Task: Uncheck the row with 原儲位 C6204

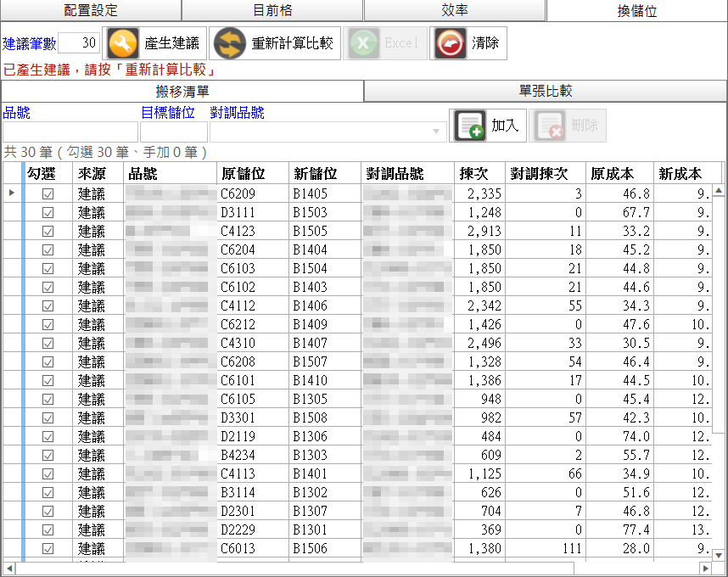Action: 48,249
